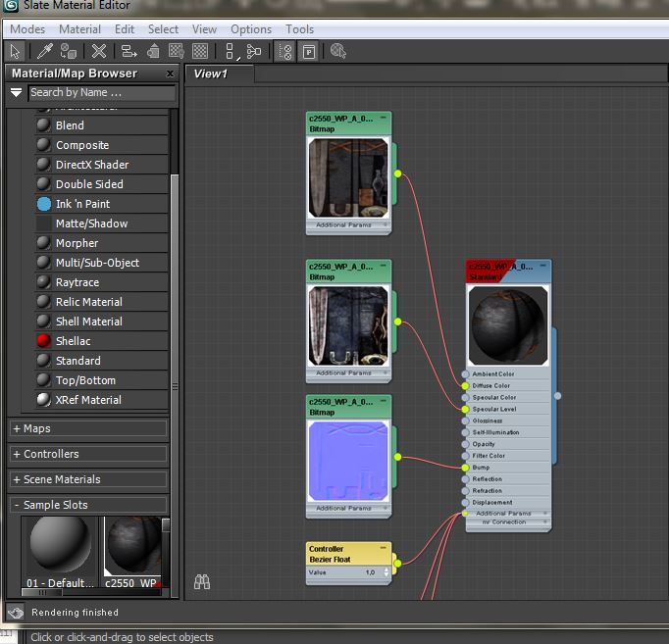Switch to the View1 tab
The height and width of the screenshot is (644, 669).
point(220,74)
